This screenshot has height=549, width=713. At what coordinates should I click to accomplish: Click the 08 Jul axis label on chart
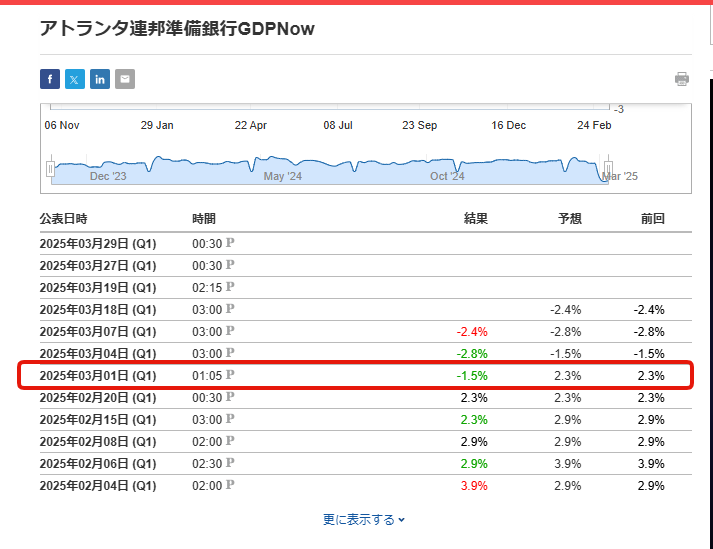pyautogui.click(x=338, y=125)
